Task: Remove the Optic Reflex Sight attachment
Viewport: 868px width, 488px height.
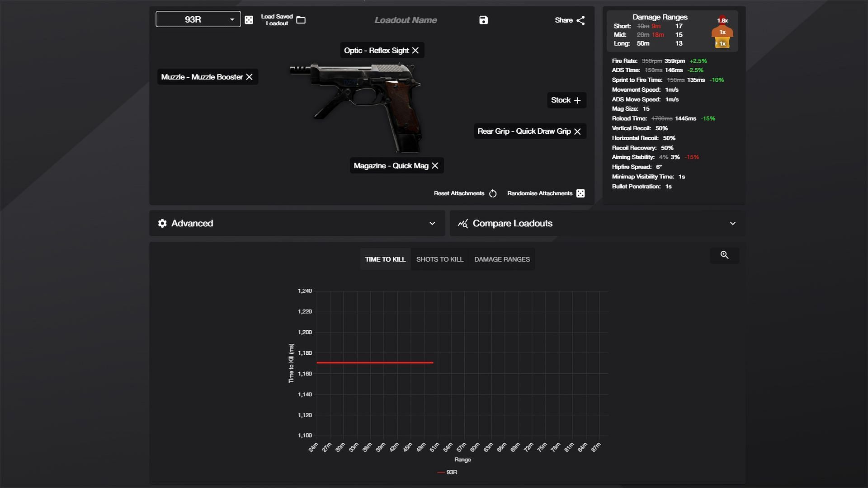Action: [415, 50]
